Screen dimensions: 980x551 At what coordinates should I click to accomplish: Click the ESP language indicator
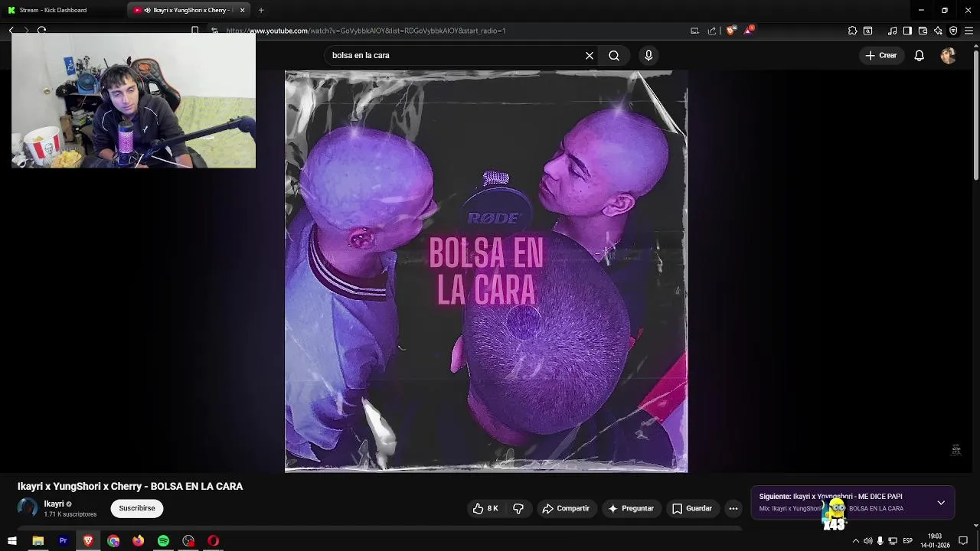click(x=907, y=541)
